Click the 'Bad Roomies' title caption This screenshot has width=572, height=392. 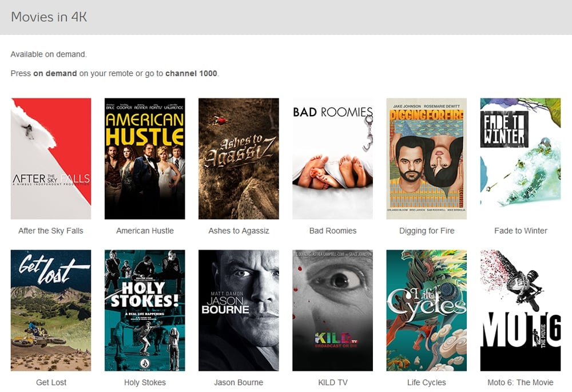point(333,231)
